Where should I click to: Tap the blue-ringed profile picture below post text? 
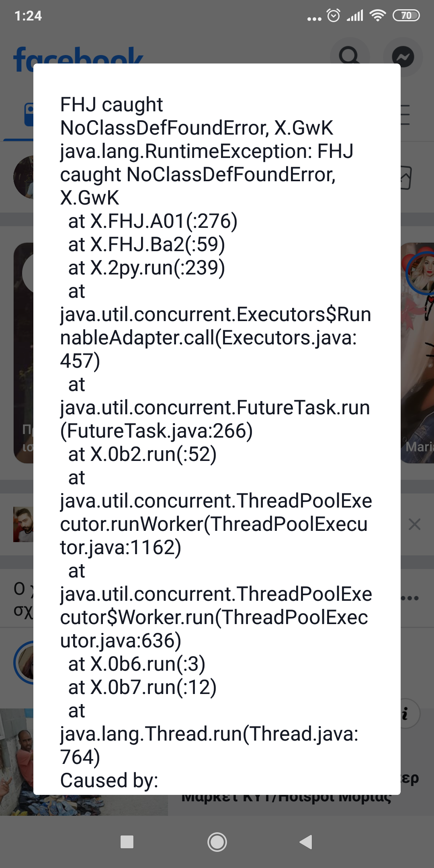[x=24, y=662]
